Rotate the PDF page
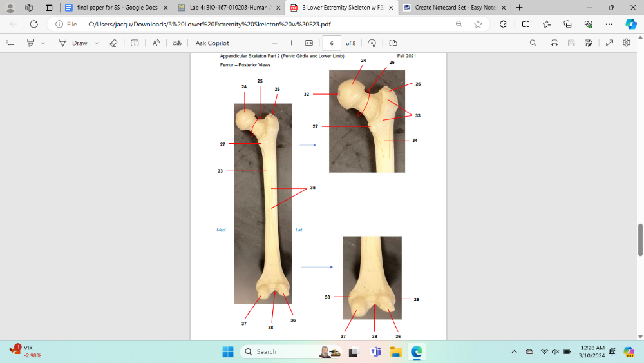Viewport: 644px width, 363px height. (x=372, y=43)
